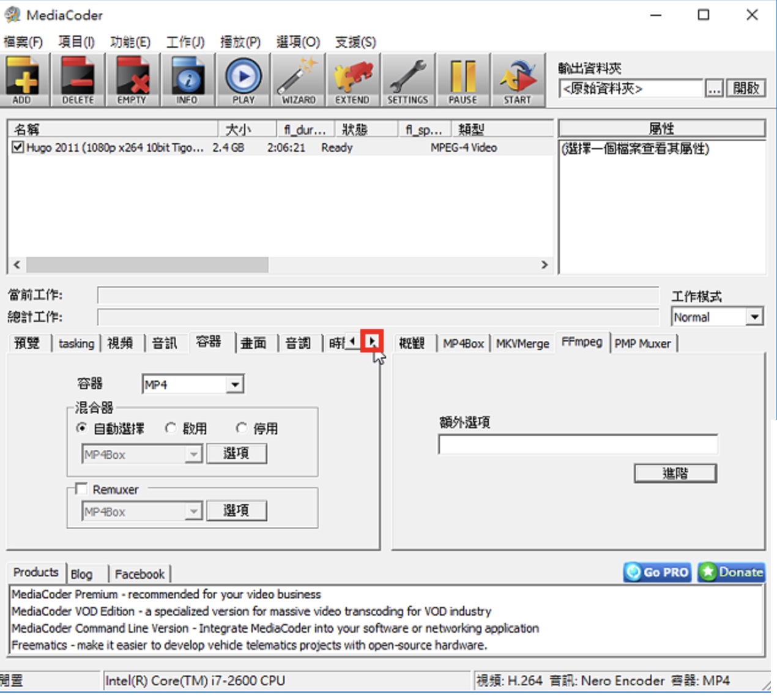This screenshot has height=700, width=777.
Task: Select the 停用 radio button
Action: click(x=242, y=428)
